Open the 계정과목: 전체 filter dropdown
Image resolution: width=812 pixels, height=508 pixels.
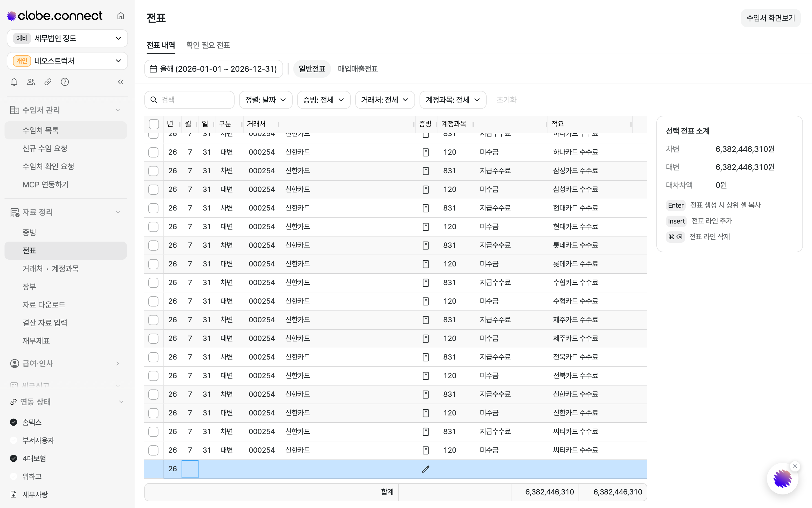(453, 100)
